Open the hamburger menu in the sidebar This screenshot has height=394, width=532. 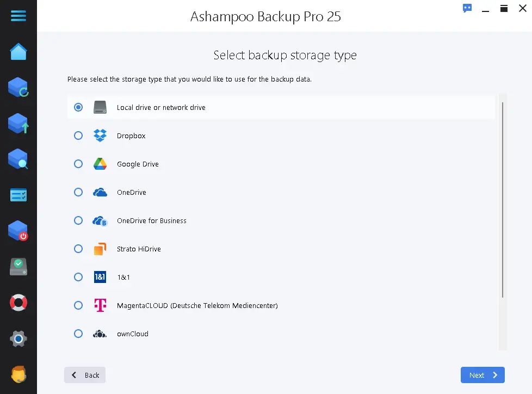coord(18,15)
